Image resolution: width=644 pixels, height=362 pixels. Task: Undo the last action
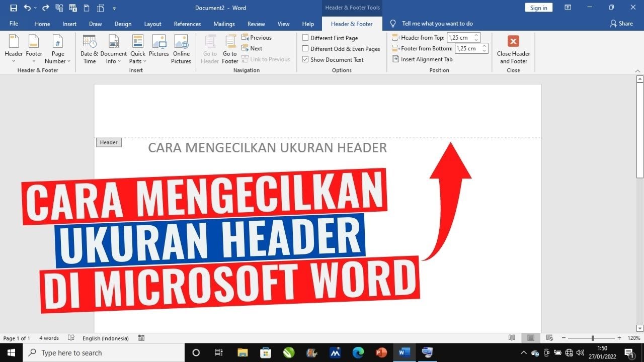(x=27, y=8)
